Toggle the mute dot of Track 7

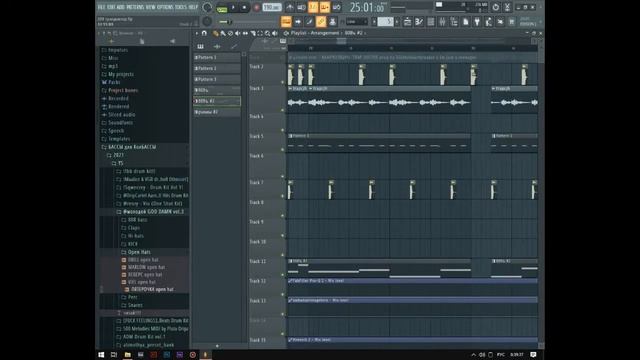coord(282,196)
